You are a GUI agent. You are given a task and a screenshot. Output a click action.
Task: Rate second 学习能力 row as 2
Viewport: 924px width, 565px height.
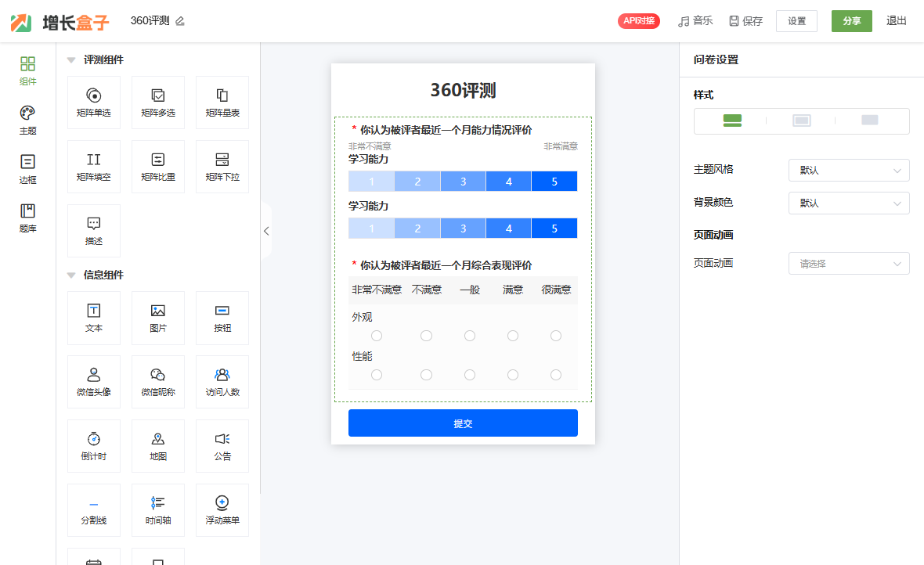pos(417,229)
